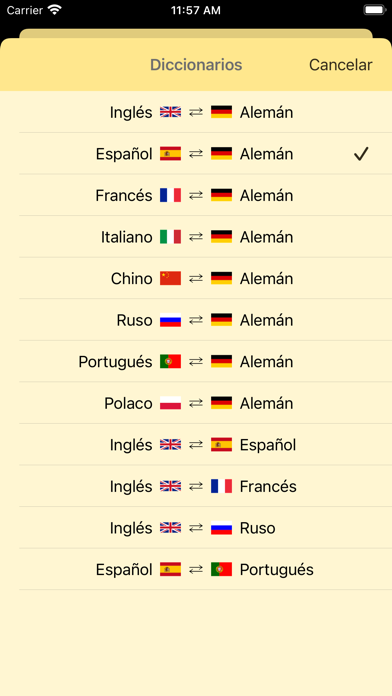Tap the Portuguese flag in Portugués–Alemán row
The height and width of the screenshot is (696, 392).
click(170, 361)
